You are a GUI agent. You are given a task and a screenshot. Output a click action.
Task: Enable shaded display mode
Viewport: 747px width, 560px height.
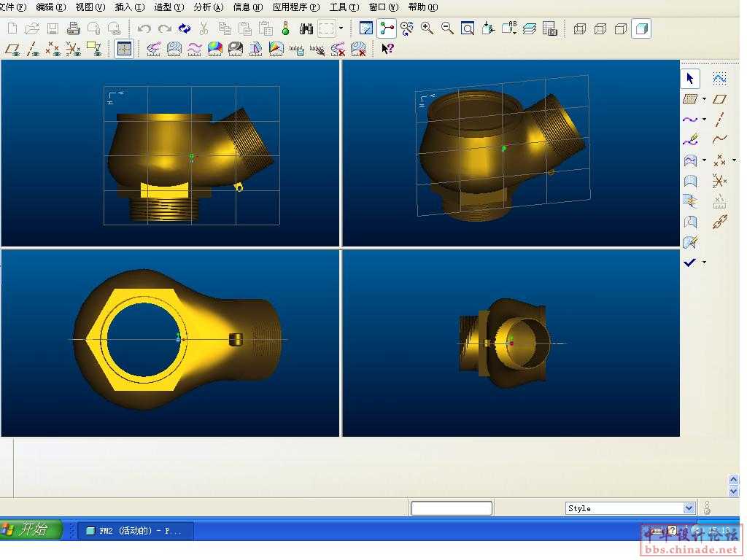(640, 28)
